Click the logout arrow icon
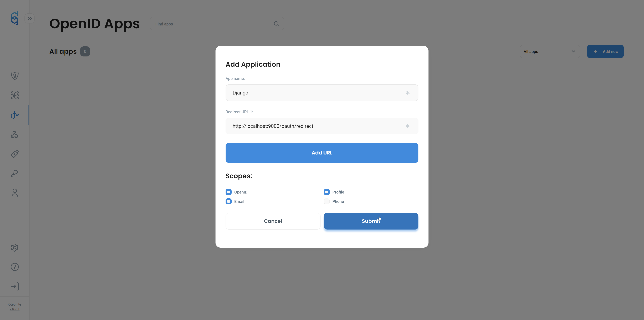This screenshot has width=644, height=320. coord(14,286)
